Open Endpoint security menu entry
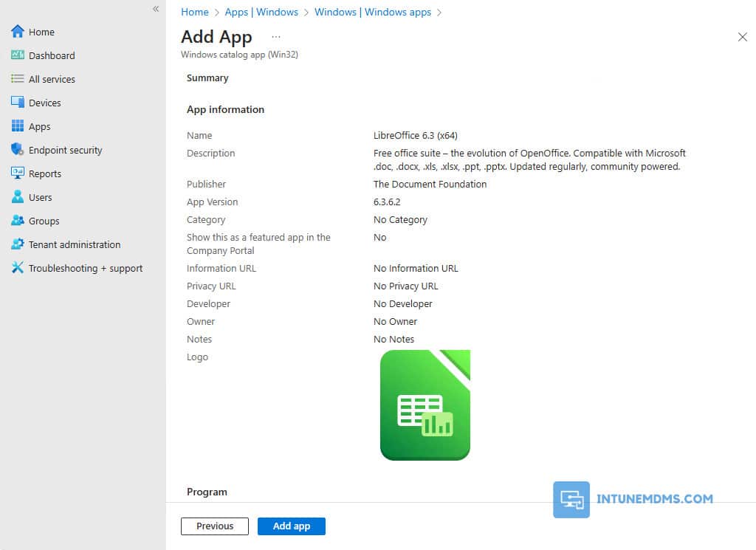Image resolution: width=756 pixels, height=550 pixels. [65, 150]
